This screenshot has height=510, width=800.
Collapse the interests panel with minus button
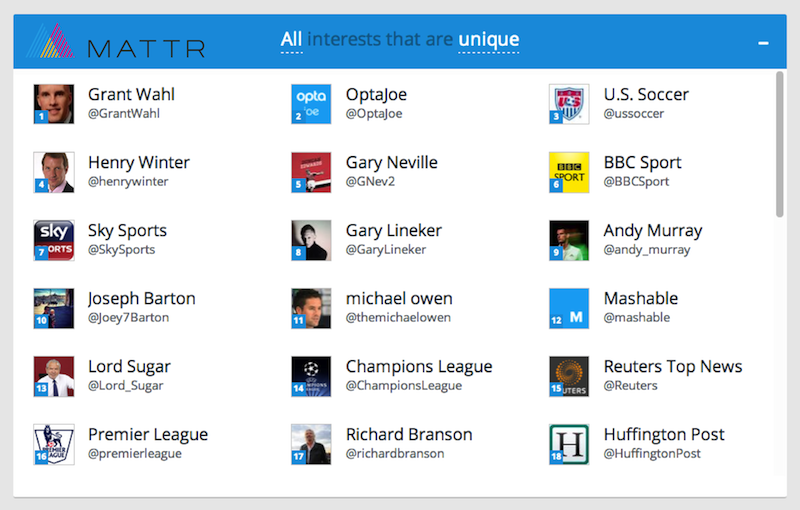(x=763, y=43)
